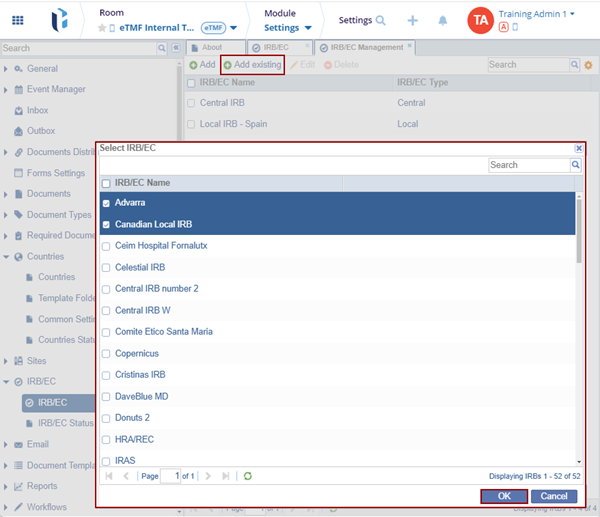This screenshot has height=517, width=600.
Task: Switch to the About tab
Action: [212, 47]
